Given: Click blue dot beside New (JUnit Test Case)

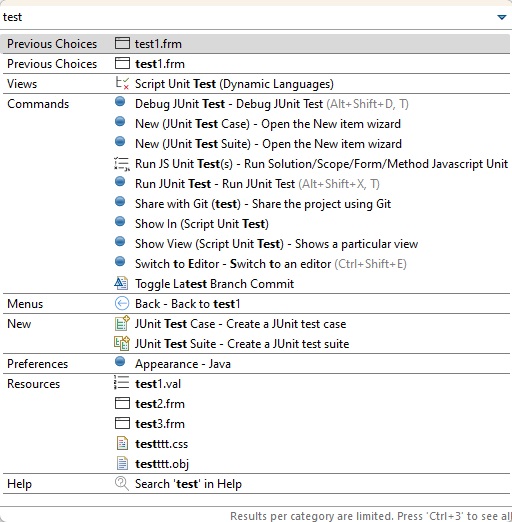Looking at the screenshot, I should (x=120, y=122).
